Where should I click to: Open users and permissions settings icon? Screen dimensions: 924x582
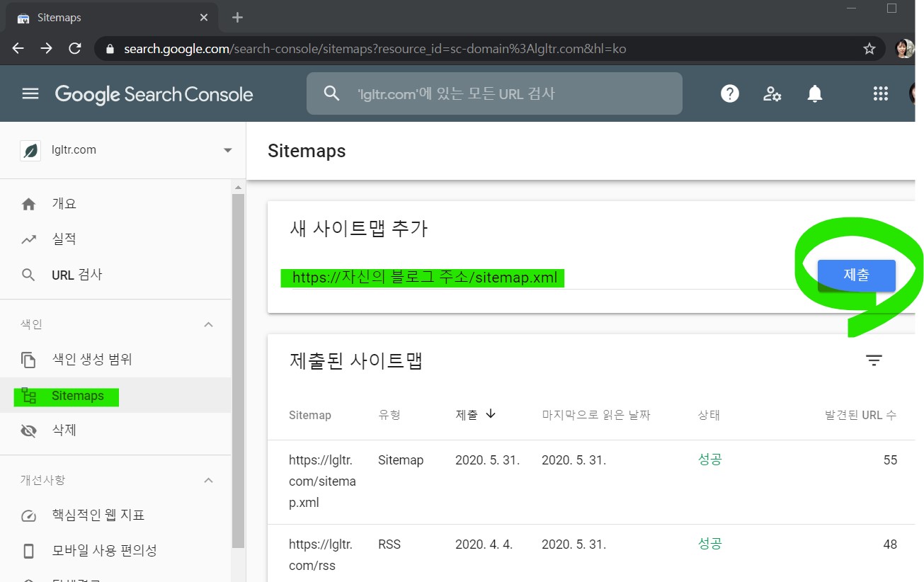point(772,93)
